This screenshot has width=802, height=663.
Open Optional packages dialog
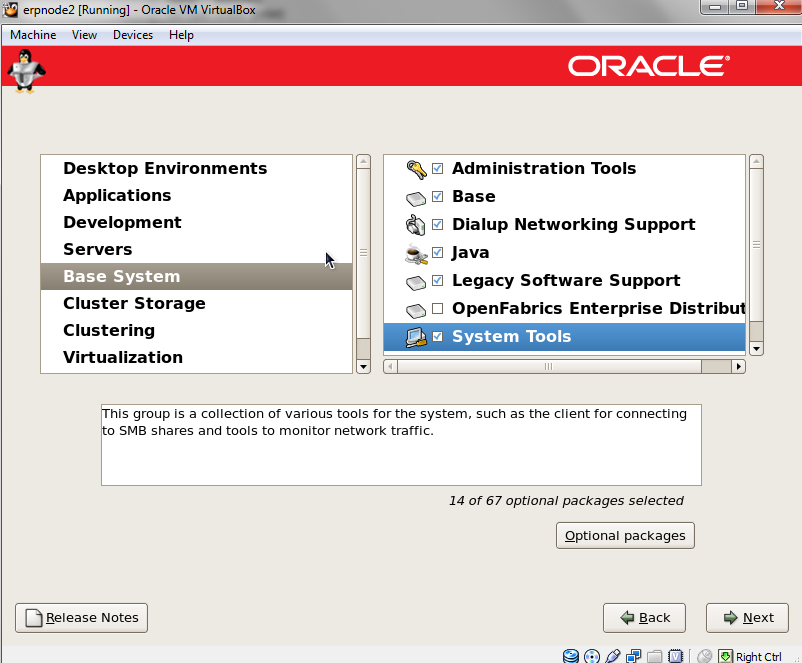(625, 536)
